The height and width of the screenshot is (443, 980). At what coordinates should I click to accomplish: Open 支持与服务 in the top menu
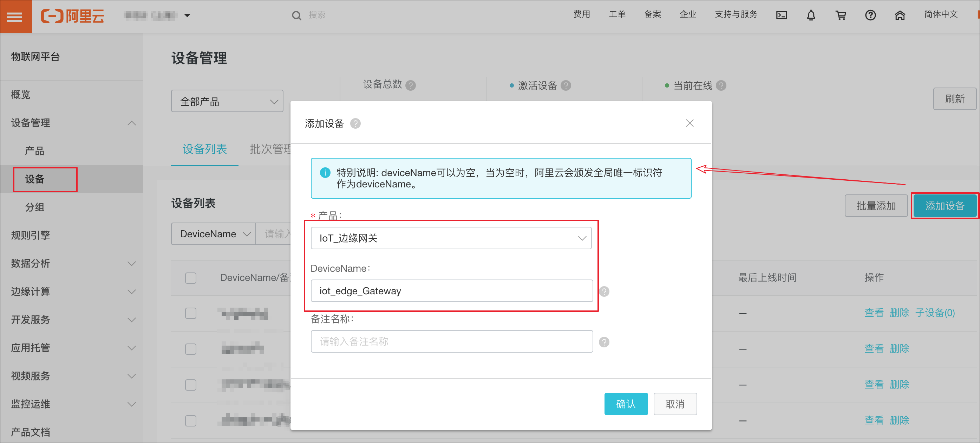736,14
